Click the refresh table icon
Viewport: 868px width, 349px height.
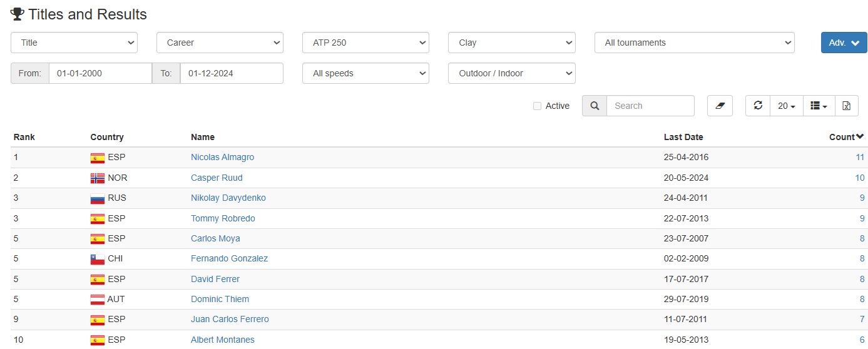click(758, 106)
